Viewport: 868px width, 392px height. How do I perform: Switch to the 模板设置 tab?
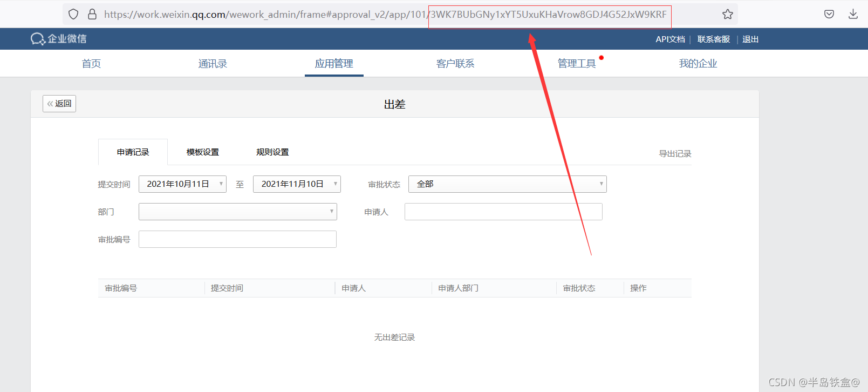[203, 152]
